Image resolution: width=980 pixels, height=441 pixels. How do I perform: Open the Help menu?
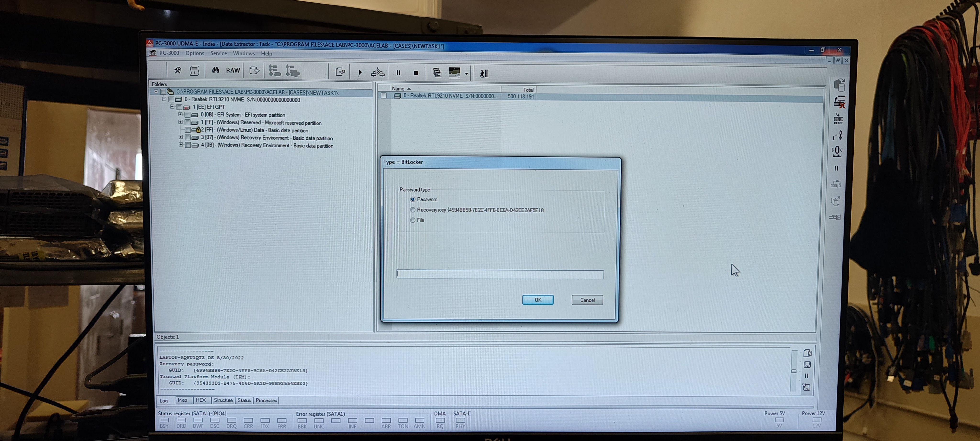pyautogui.click(x=266, y=54)
